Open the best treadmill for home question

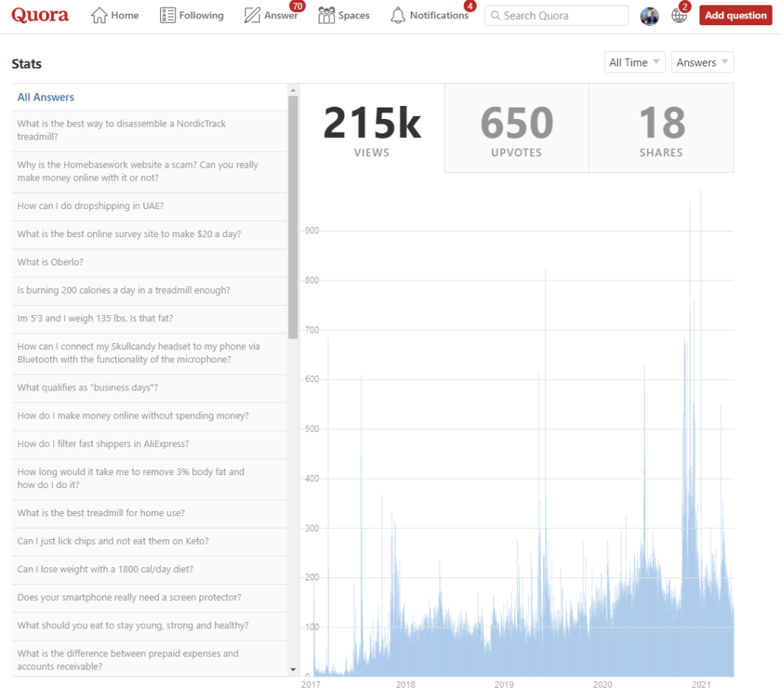(x=149, y=513)
